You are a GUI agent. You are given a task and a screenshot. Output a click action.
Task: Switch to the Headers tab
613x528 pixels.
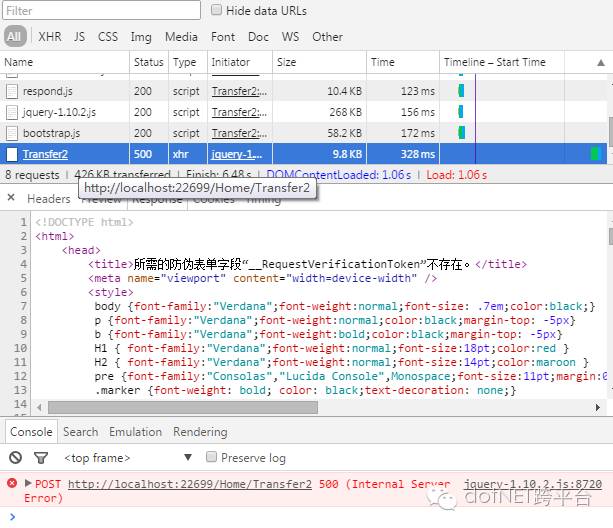click(48, 199)
